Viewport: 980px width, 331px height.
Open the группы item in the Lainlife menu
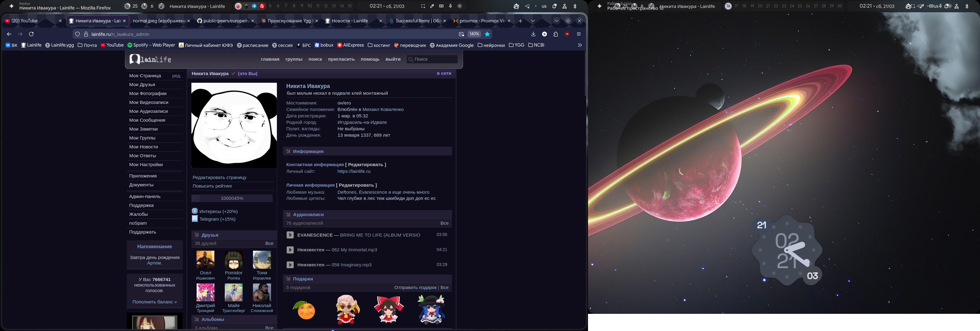[x=294, y=59]
